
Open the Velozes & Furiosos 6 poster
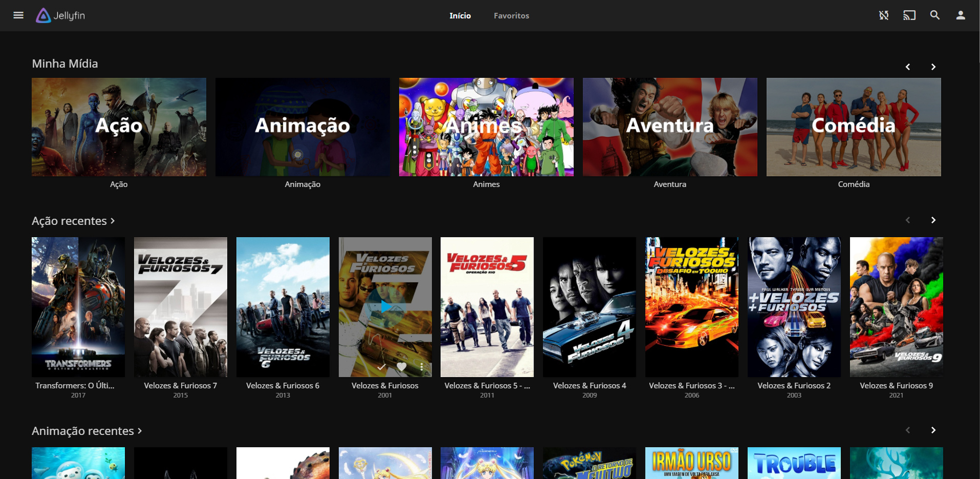pyautogui.click(x=283, y=307)
